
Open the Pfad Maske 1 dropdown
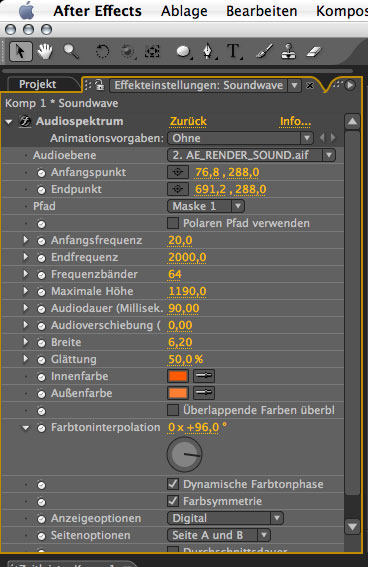[206, 206]
